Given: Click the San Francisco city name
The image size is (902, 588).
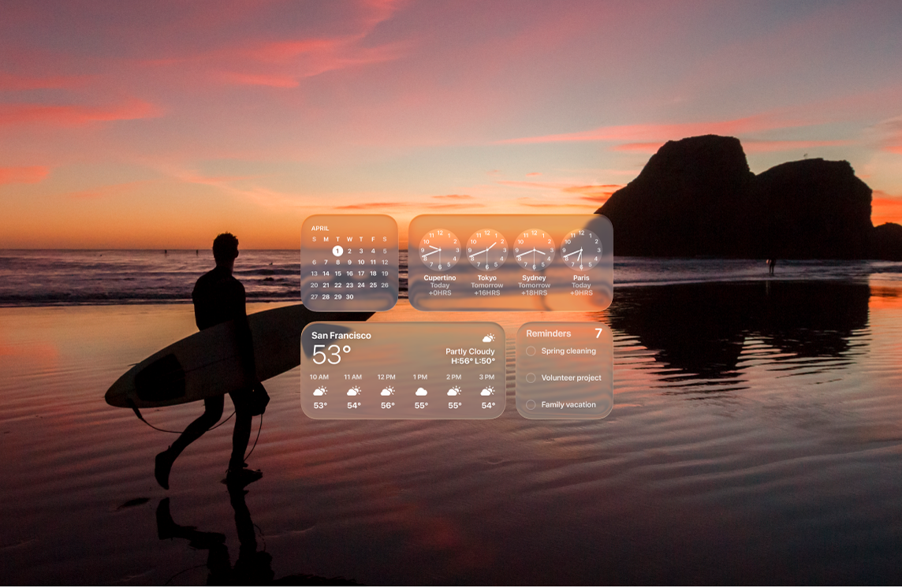Looking at the screenshot, I should 341,335.
